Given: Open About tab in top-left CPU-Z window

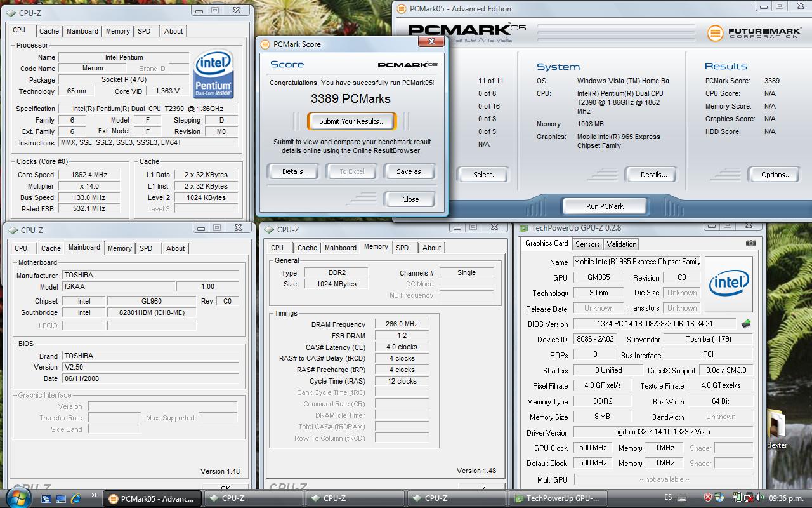Looking at the screenshot, I should tap(173, 31).
